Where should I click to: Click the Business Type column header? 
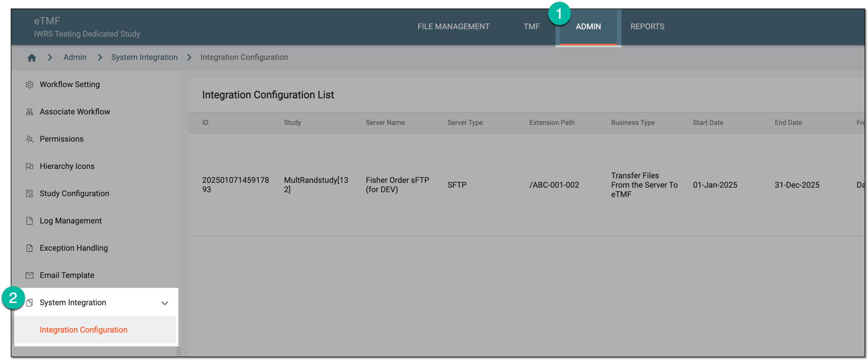(x=633, y=123)
